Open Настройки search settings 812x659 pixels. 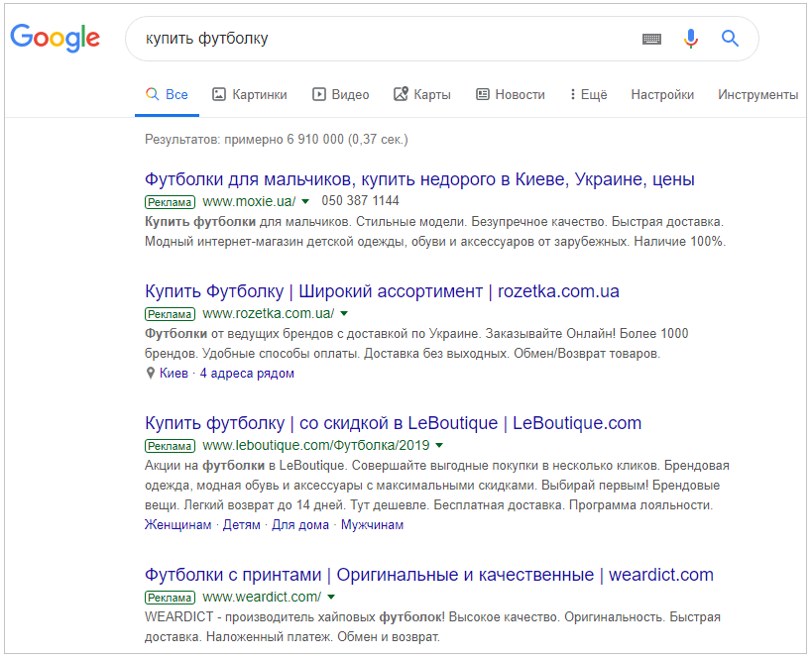662,95
